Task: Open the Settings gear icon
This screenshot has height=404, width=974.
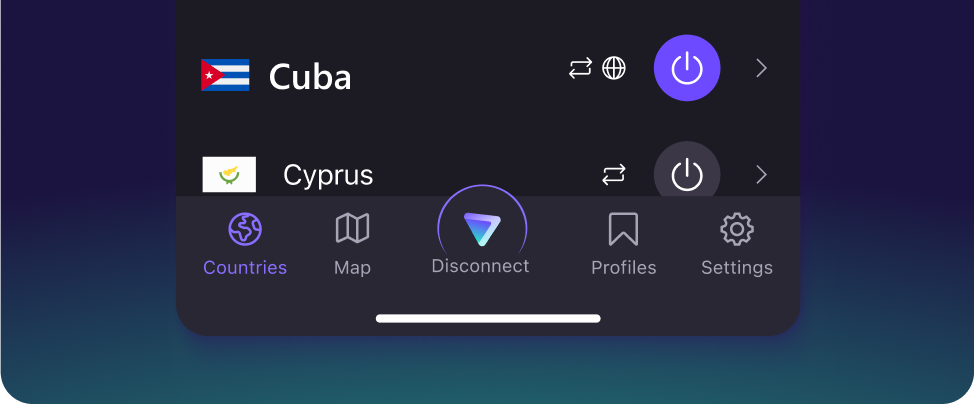Action: coord(737,229)
